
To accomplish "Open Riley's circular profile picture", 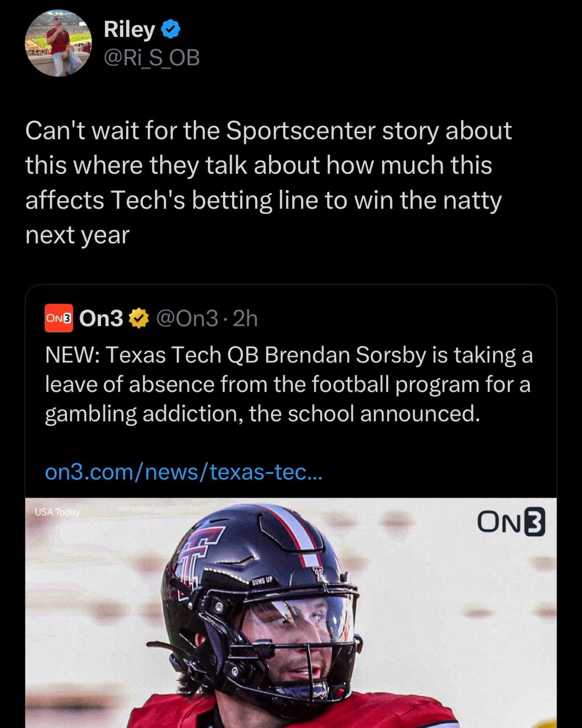I will click(x=58, y=43).
